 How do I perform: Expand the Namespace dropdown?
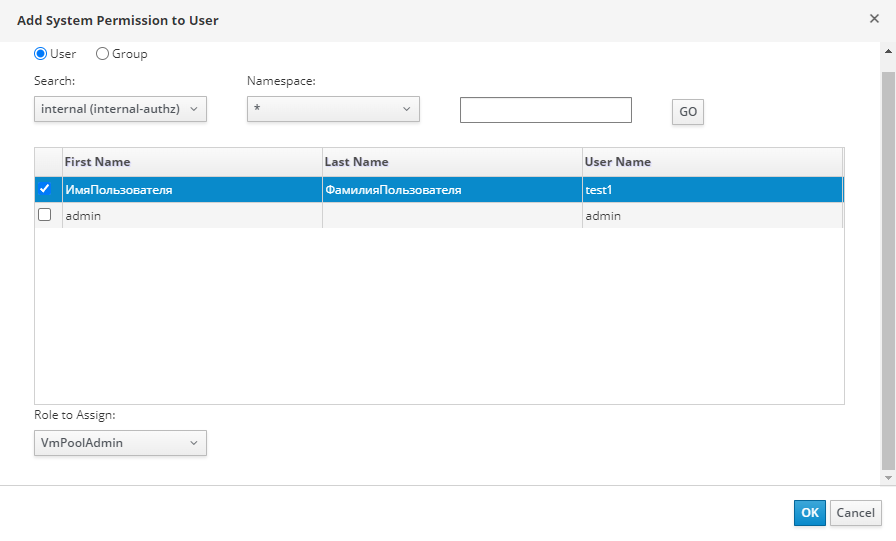[x=333, y=109]
